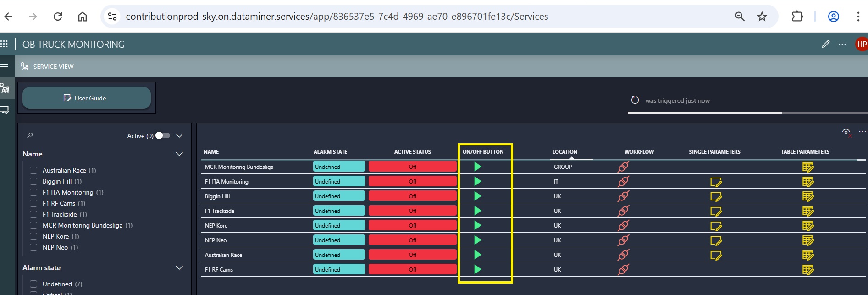Screen dimensions: 868x295
Task: Start the F1 RF Cams service play icon
Action: coord(477,269)
